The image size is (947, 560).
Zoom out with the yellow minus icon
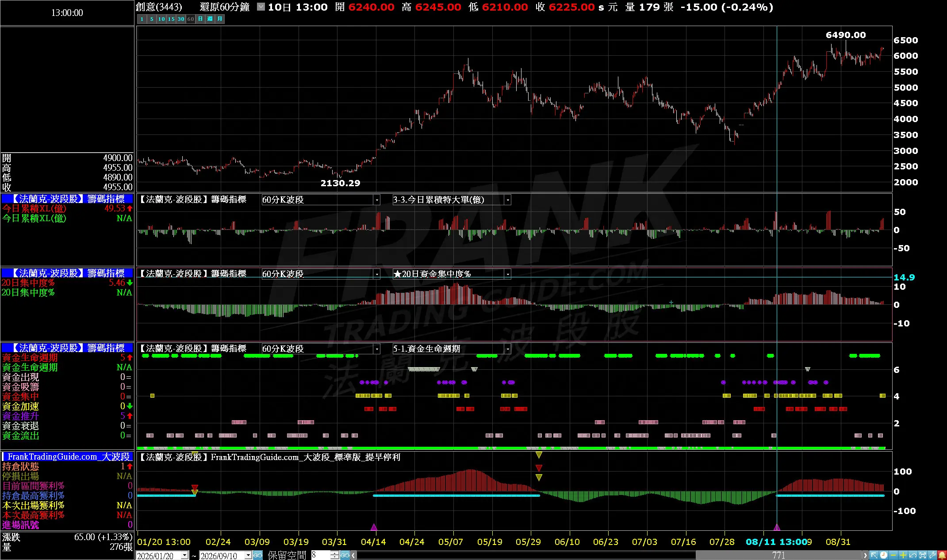point(893,555)
